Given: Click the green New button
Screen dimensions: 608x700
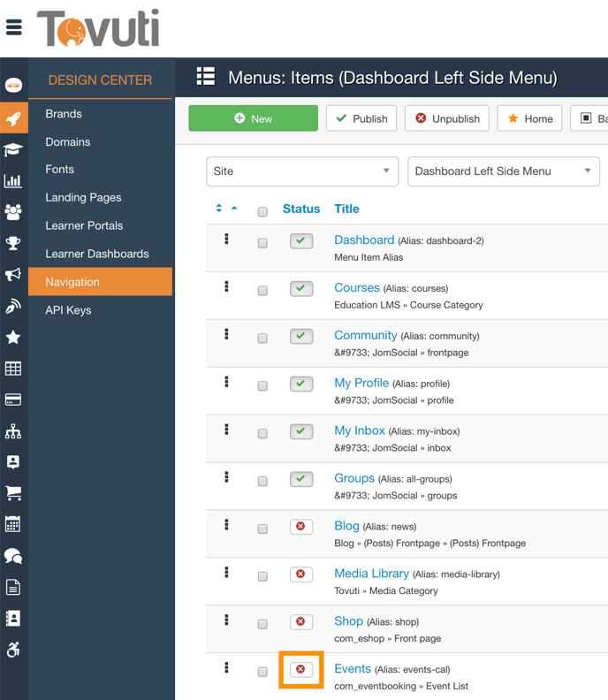Looking at the screenshot, I should (253, 118).
